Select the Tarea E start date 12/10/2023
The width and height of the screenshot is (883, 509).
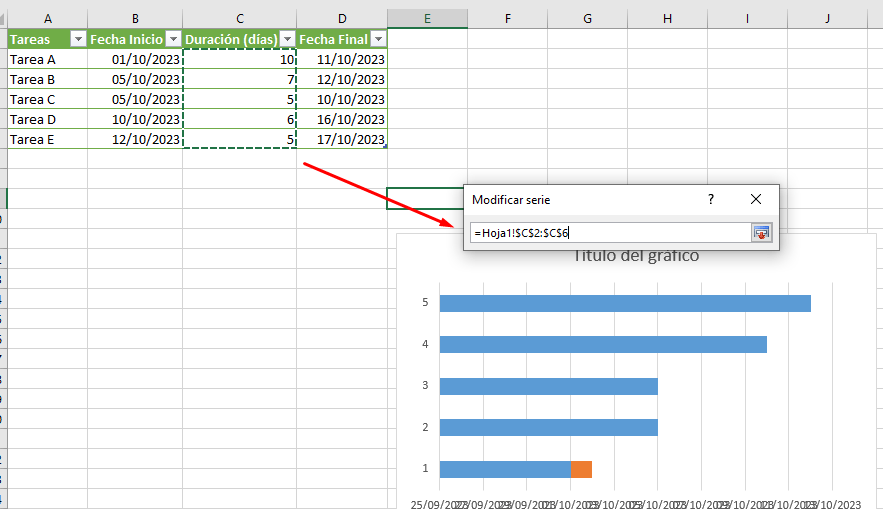pyautogui.click(x=135, y=139)
